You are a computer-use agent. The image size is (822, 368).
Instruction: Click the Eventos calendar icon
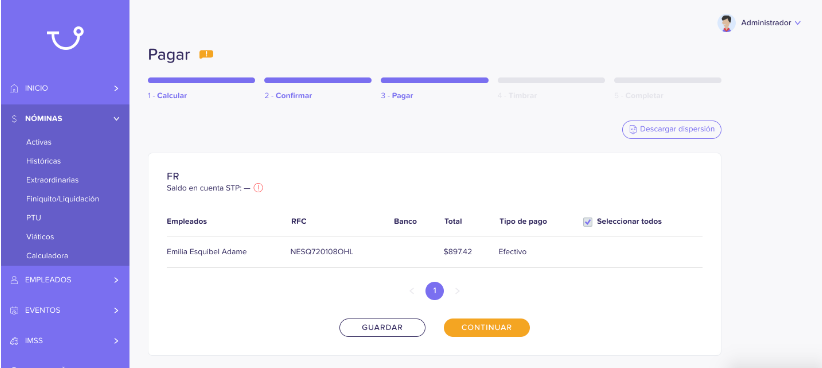[x=14, y=311]
